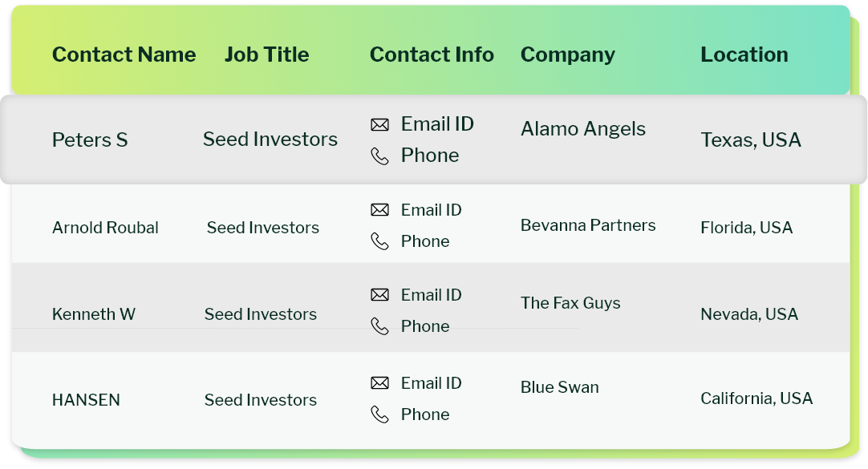Screen dimensions: 868x469
Task: Select the Company column header
Action: (567, 55)
